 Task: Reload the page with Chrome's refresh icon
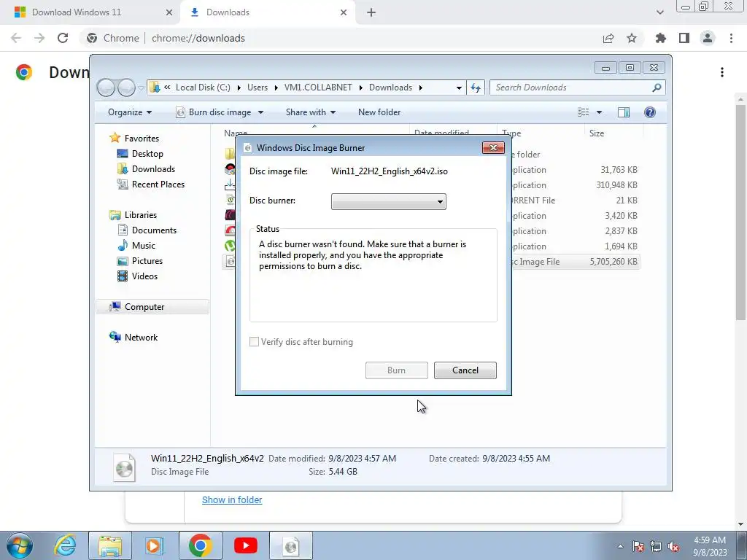[63, 38]
